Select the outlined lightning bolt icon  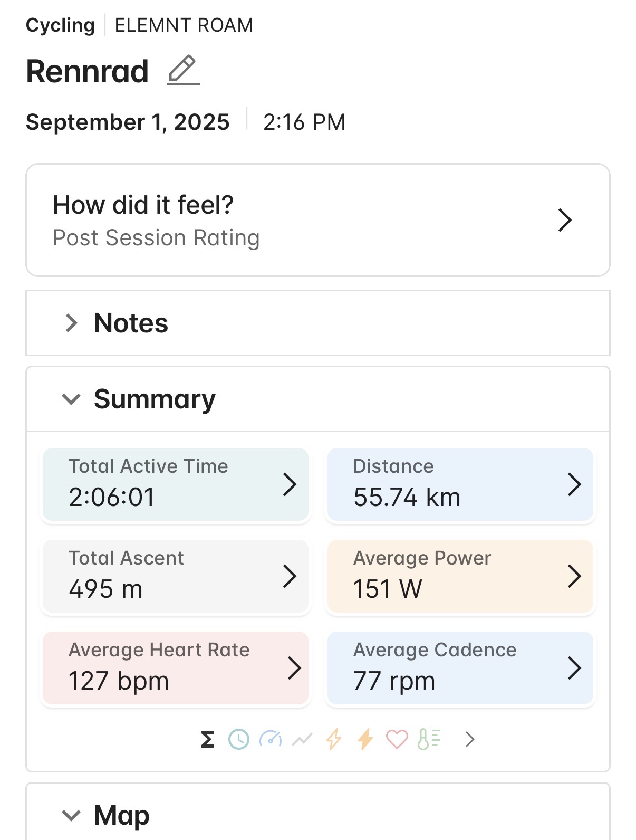click(x=333, y=739)
